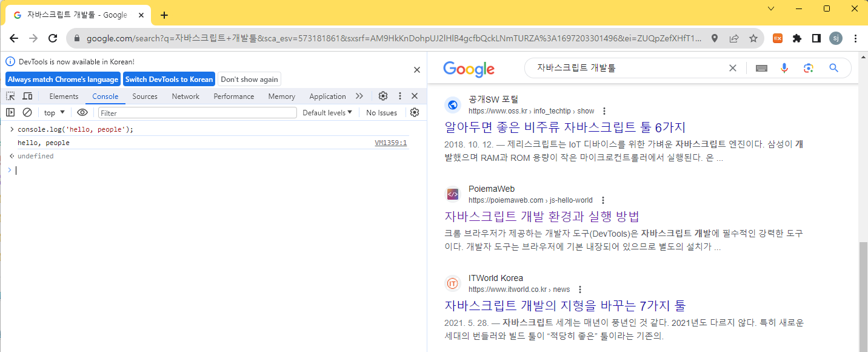The image size is (868, 352).
Task: Open result about 비주류 자바스크립트 툴 6가지
Action: click(x=565, y=127)
